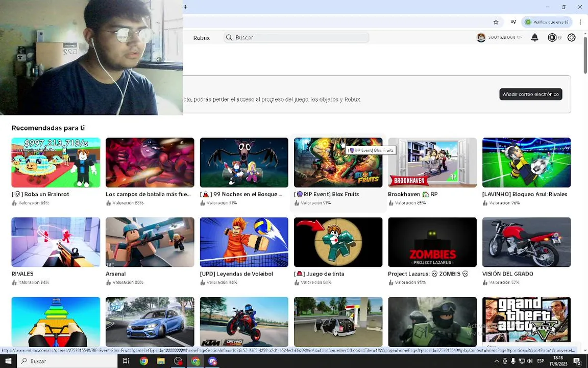
Task: Open the OBS taskbar icon
Action: tap(178, 361)
